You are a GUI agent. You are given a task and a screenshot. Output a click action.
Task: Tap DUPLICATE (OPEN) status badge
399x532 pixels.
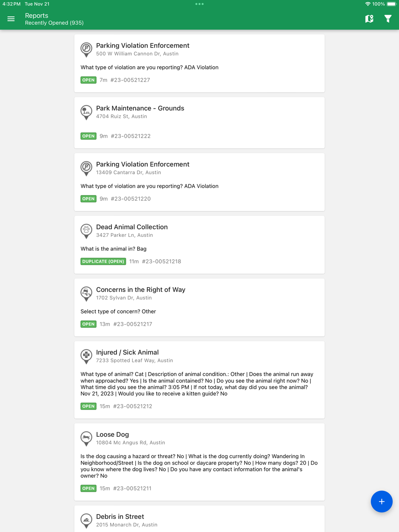tap(103, 262)
